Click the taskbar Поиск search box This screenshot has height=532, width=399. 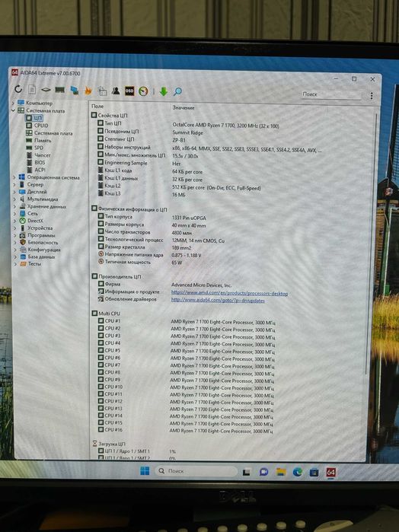click(196, 471)
